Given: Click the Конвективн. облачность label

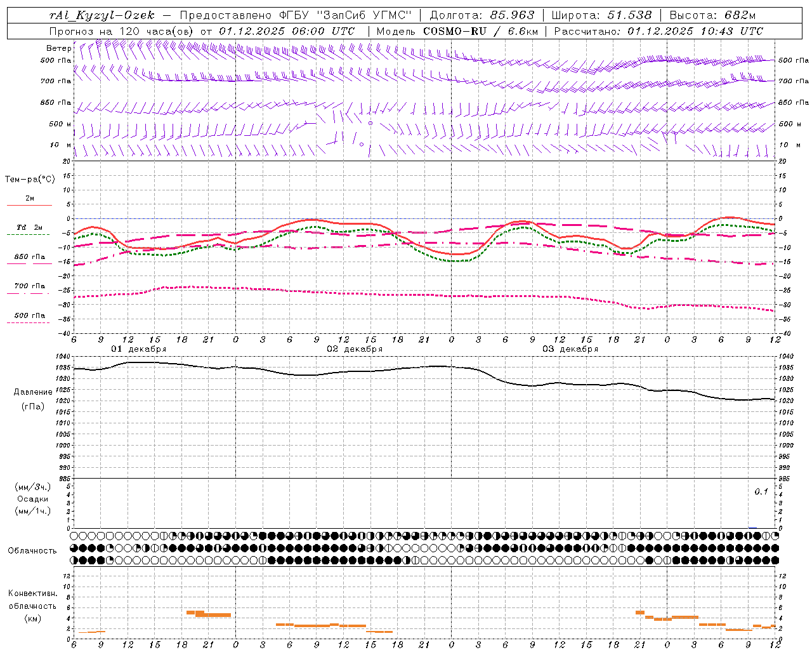Looking at the screenshot, I should point(32,600).
